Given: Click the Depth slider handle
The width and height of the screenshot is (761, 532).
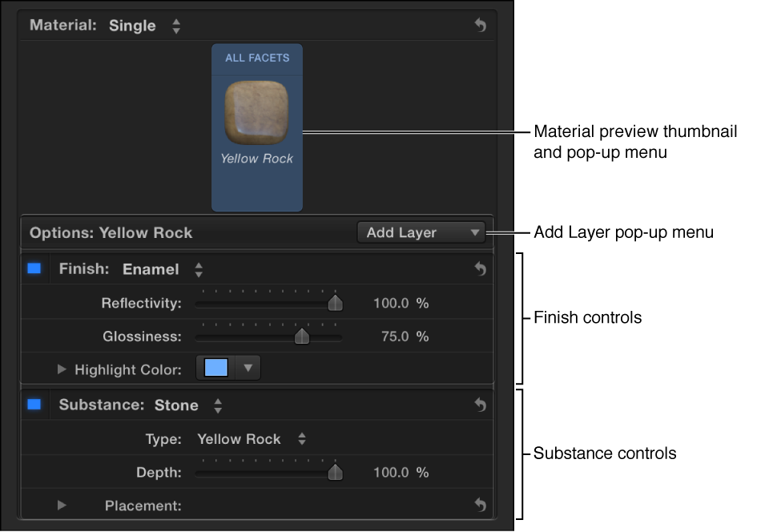Looking at the screenshot, I should pos(335,472).
